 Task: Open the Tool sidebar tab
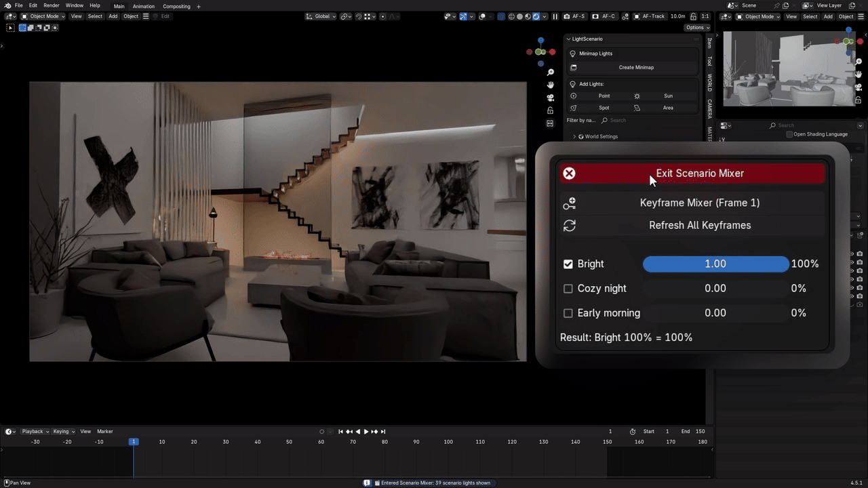pos(710,61)
